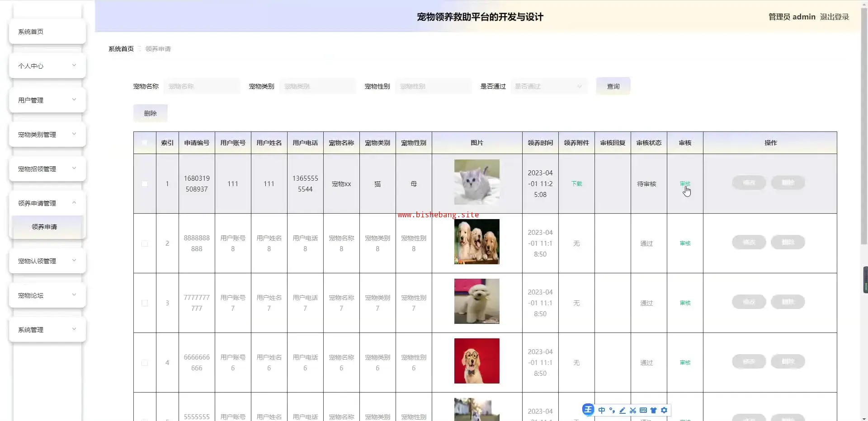Image resolution: width=868 pixels, height=421 pixels.
Task: Click 审核 for the 待审核 application
Action: point(685,184)
